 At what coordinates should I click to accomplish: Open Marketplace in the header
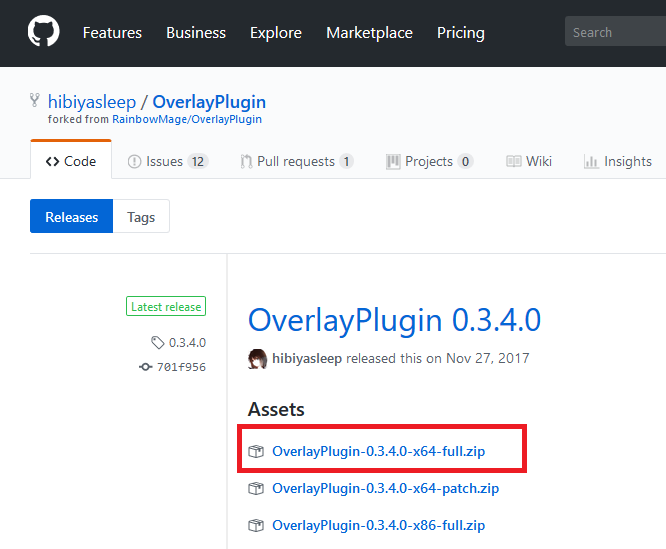click(x=369, y=33)
